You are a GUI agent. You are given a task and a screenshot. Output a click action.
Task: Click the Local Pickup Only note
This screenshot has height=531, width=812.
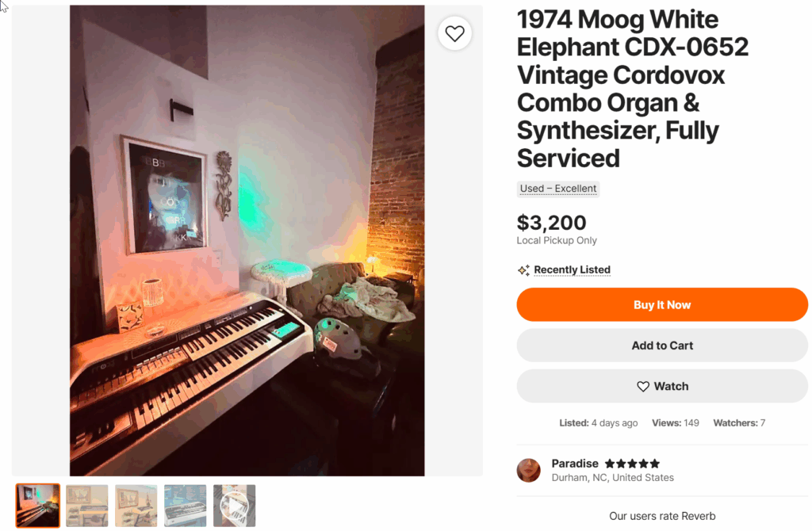(557, 240)
